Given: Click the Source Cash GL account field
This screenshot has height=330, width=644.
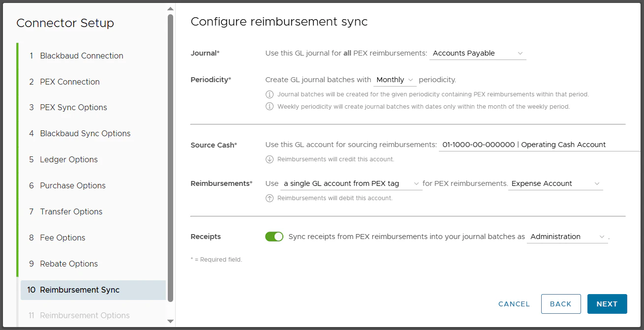Looking at the screenshot, I should click(540, 145).
